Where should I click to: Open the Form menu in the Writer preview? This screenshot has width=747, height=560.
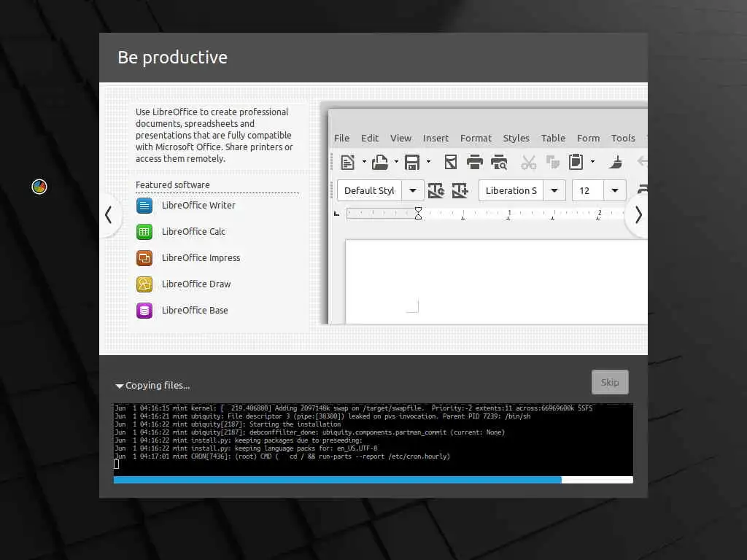[589, 138]
